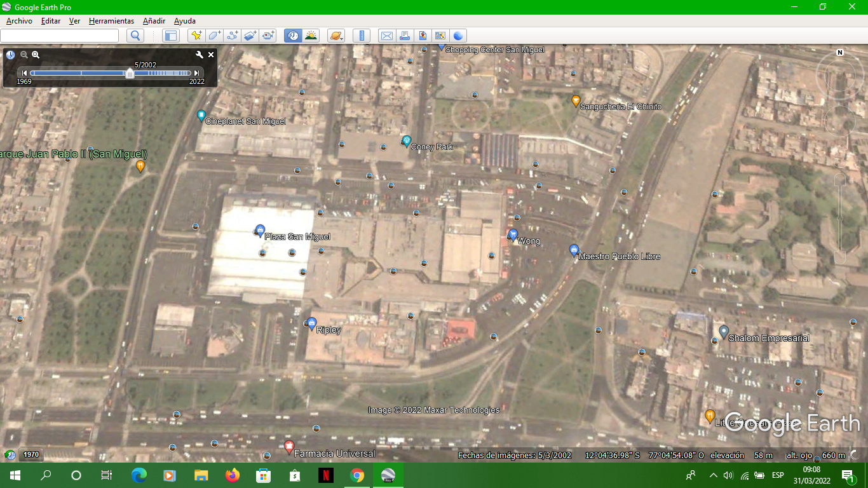This screenshot has width=868, height=488.
Task: Open Netflix from taskbar
Action: 325,475
